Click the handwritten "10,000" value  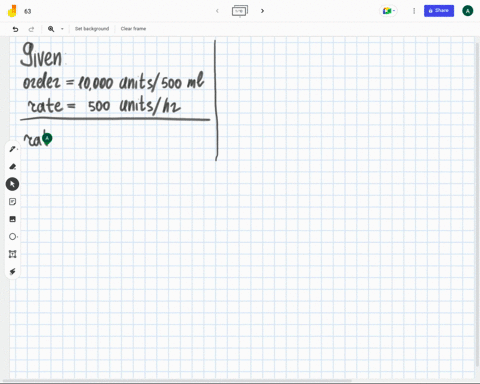point(96,83)
